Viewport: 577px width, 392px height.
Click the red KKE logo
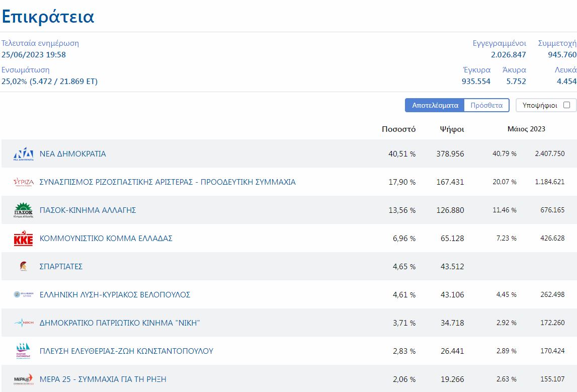click(24, 238)
